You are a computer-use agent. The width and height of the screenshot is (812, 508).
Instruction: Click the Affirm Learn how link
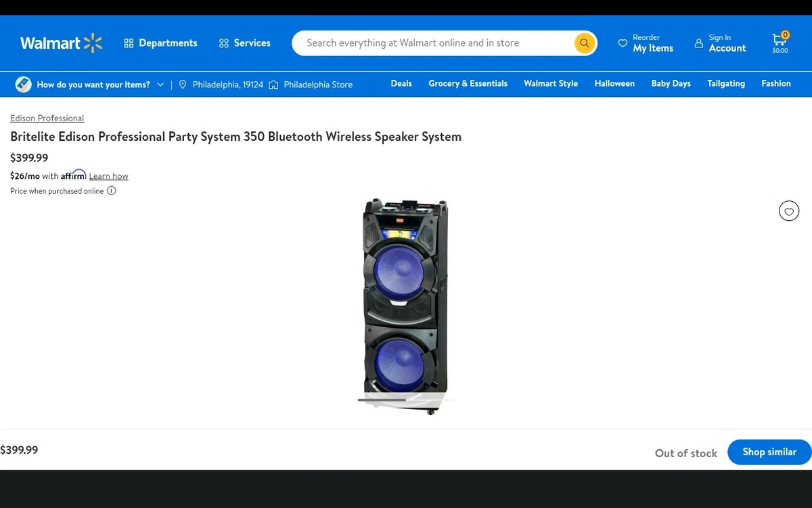click(108, 176)
